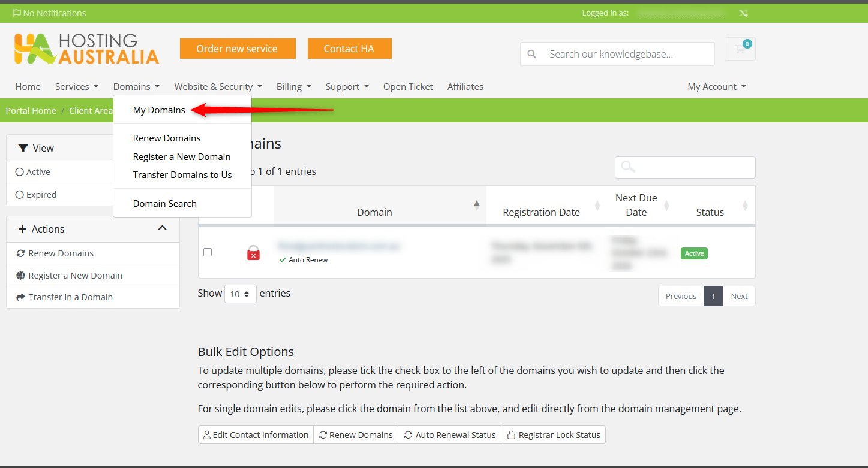Open the entries-per-page dropdown
The height and width of the screenshot is (468, 868).
click(x=240, y=294)
